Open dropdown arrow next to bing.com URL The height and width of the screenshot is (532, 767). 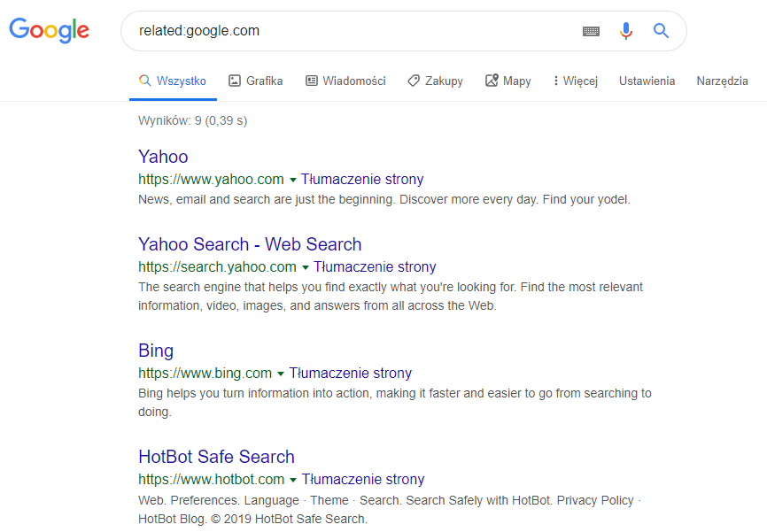pos(281,374)
